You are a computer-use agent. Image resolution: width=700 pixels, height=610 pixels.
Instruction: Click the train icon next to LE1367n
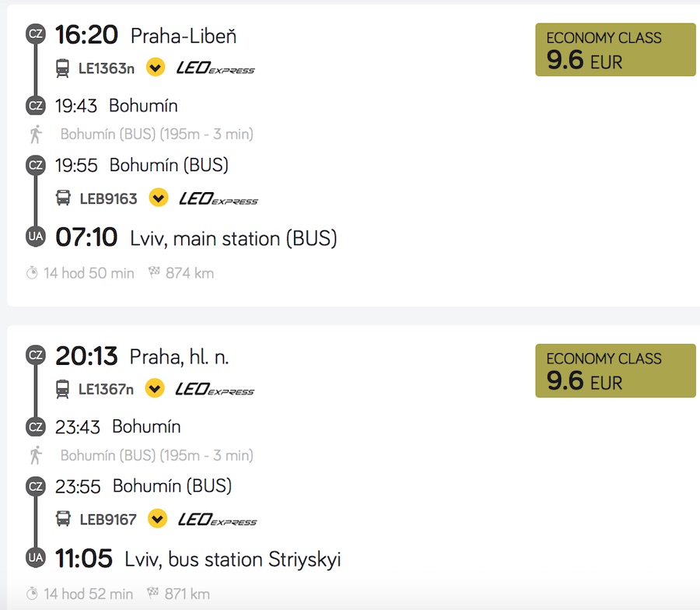(63, 389)
